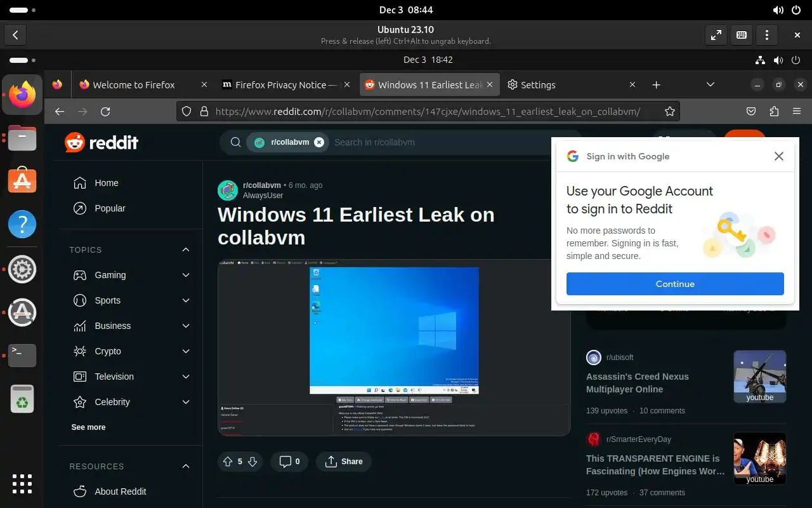Click the site padlock icon

pyautogui.click(x=204, y=111)
